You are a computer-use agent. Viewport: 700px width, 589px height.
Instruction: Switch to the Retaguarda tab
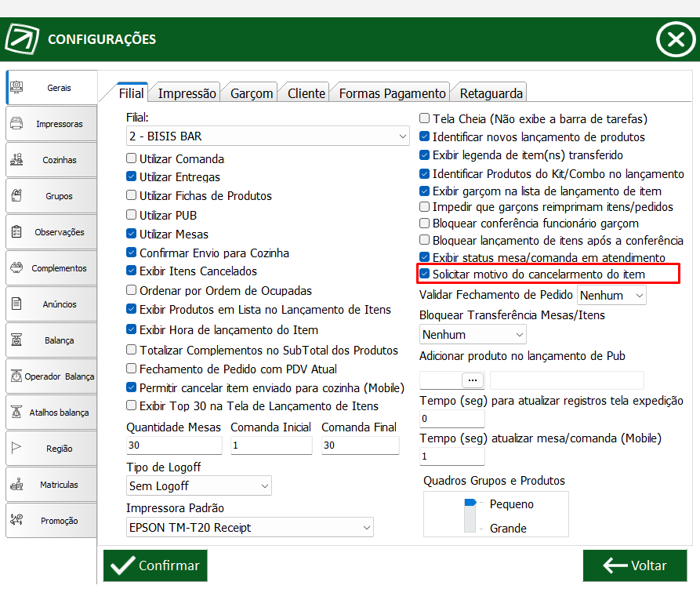point(491,93)
